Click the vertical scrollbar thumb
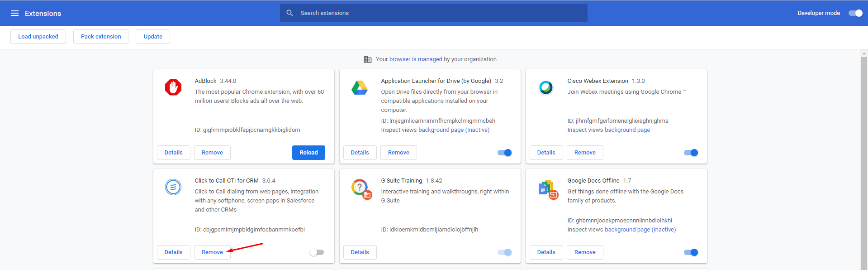 [x=864, y=163]
